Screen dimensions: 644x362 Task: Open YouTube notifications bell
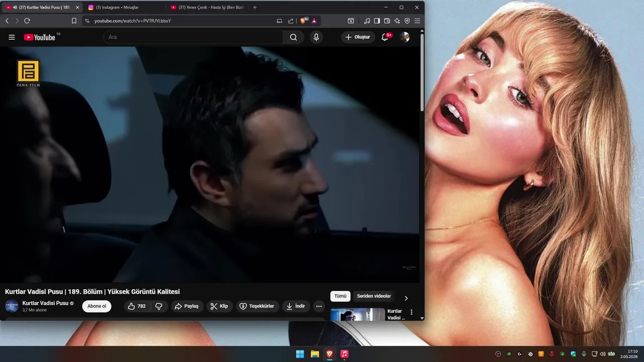coord(385,37)
